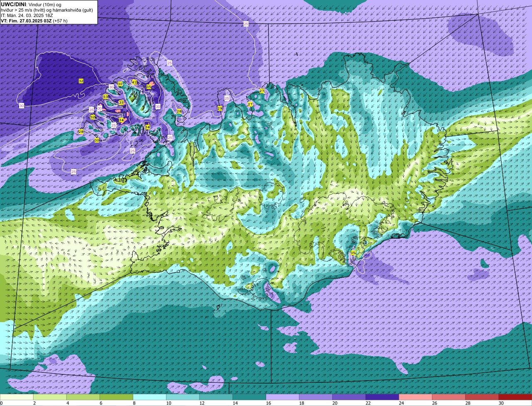Click the subtitle line mentioning 'hámarkshviða (gult)'
532x406 pixels.
coord(47,10)
